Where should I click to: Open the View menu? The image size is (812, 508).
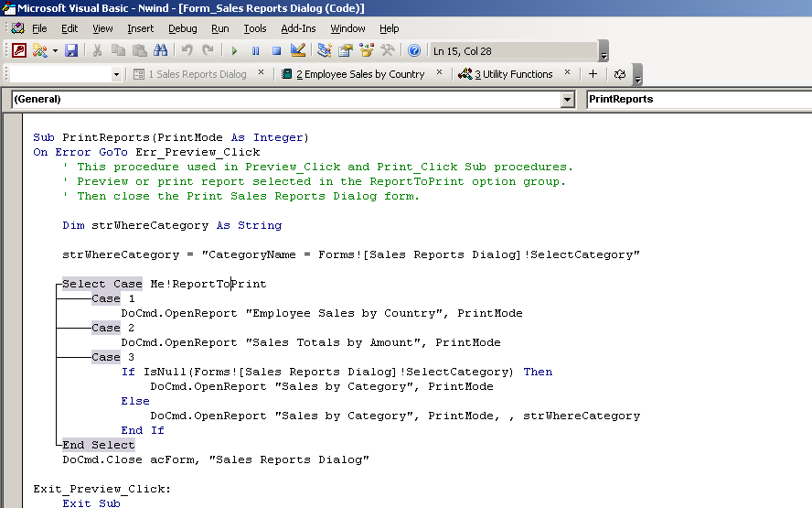102,28
